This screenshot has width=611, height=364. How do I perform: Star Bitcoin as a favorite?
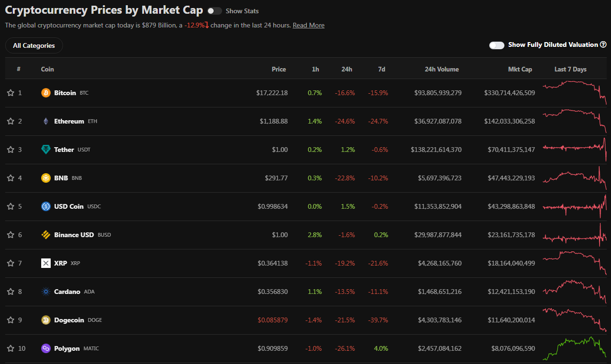(10, 93)
